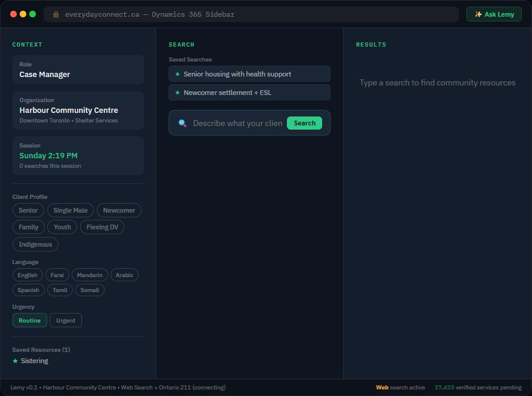Screen dimensions: 532x396
Task: Toggle the Single Male profile chip
Action: (70, 210)
